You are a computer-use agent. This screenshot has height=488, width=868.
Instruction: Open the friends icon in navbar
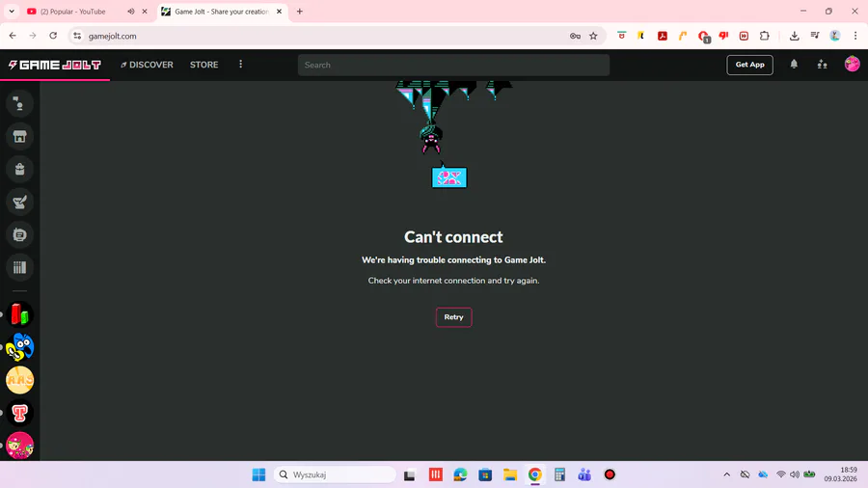pyautogui.click(x=822, y=65)
